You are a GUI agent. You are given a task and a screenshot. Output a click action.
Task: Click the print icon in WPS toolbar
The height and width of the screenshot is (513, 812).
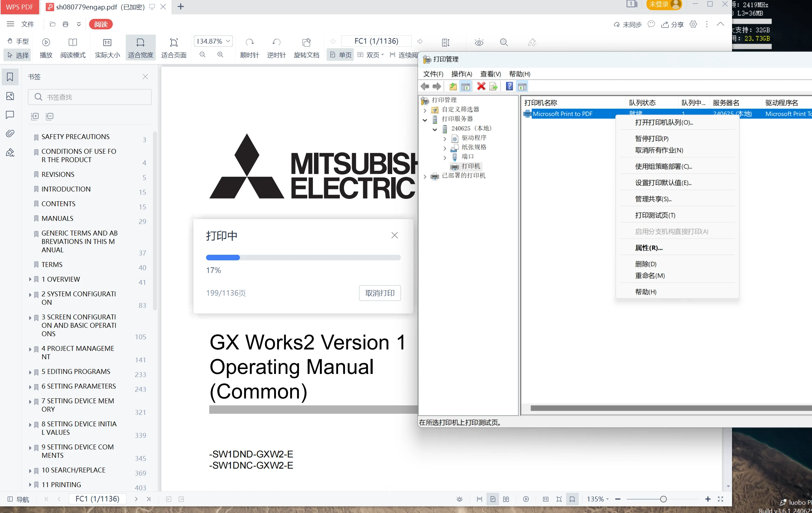click(x=65, y=24)
